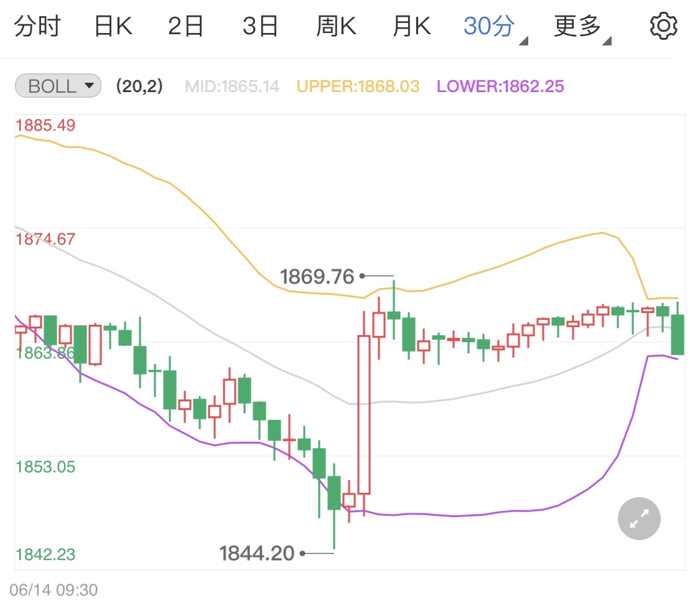Click the 1853.05 axis price label

click(45, 467)
